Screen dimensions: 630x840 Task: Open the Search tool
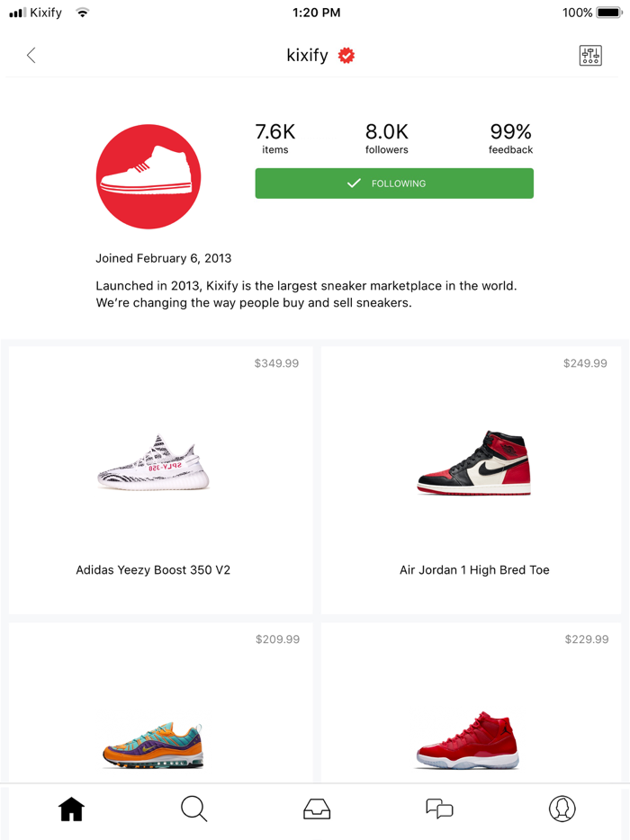tap(193, 809)
